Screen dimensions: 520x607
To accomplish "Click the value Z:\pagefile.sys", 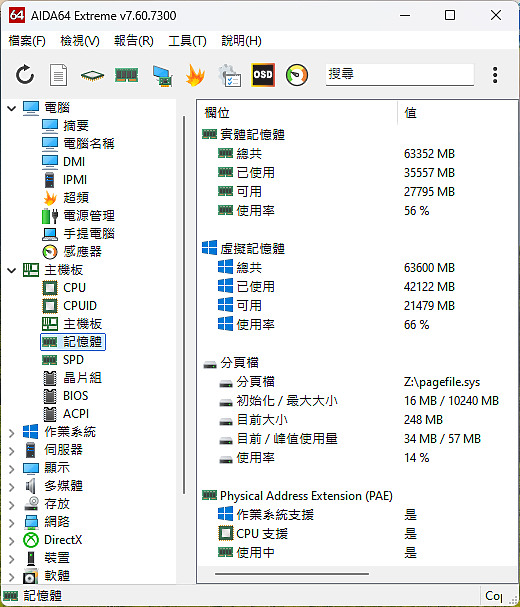I will tap(442, 382).
